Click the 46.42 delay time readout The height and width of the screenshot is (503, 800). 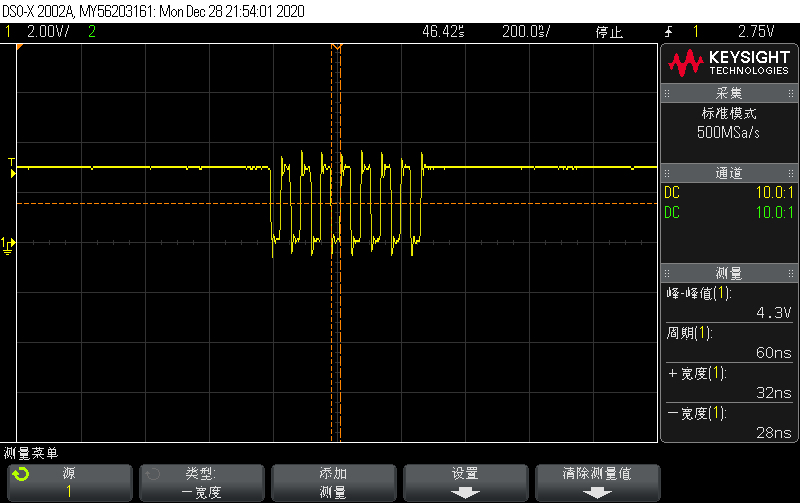(x=443, y=32)
